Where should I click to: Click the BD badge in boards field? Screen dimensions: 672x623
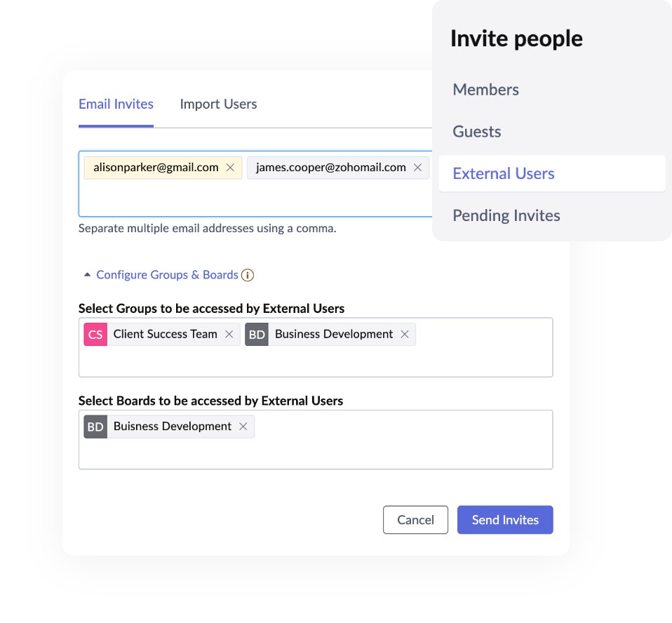click(95, 427)
